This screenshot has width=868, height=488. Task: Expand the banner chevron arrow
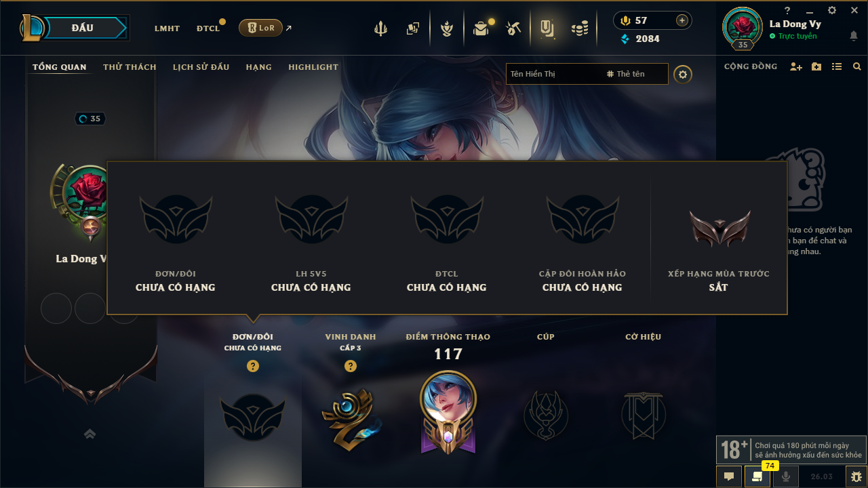coord(90,434)
